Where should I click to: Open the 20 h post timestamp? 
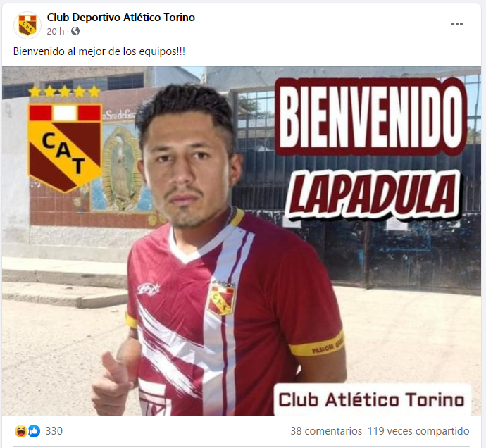56,31
